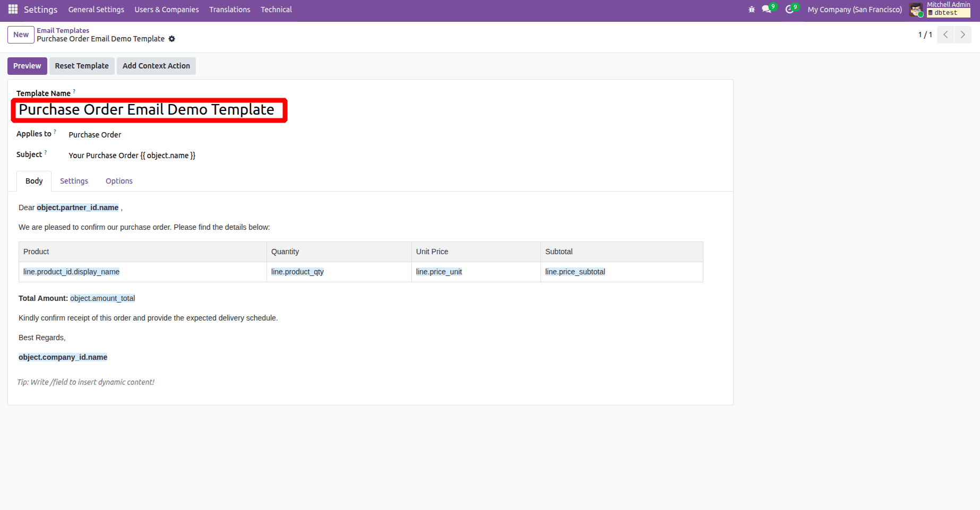Open the Technical menu
Screen dimensions: 980x510
pos(276,10)
